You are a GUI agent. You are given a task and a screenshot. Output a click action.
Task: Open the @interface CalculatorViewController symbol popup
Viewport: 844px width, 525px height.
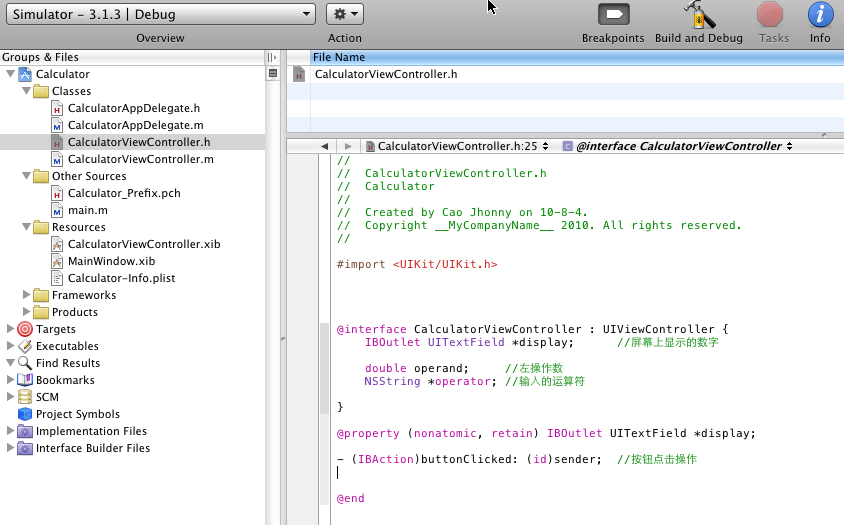[x=677, y=146]
